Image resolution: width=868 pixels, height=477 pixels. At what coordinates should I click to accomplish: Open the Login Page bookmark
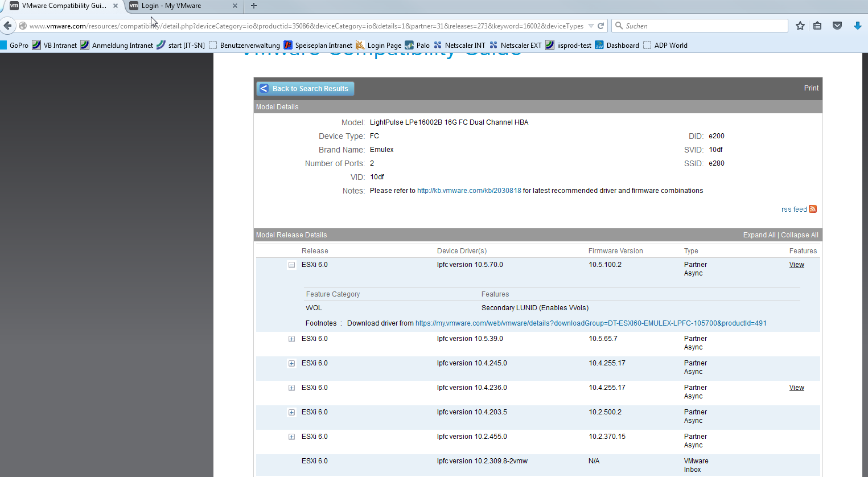pyautogui.click(x=379, y=45)
